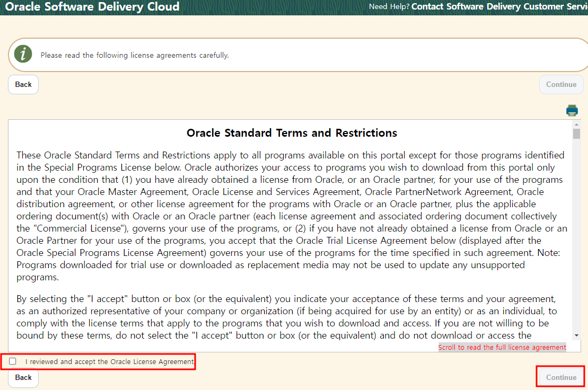
Task: Click the printer icon above the license text
Action: coord(572,111)
